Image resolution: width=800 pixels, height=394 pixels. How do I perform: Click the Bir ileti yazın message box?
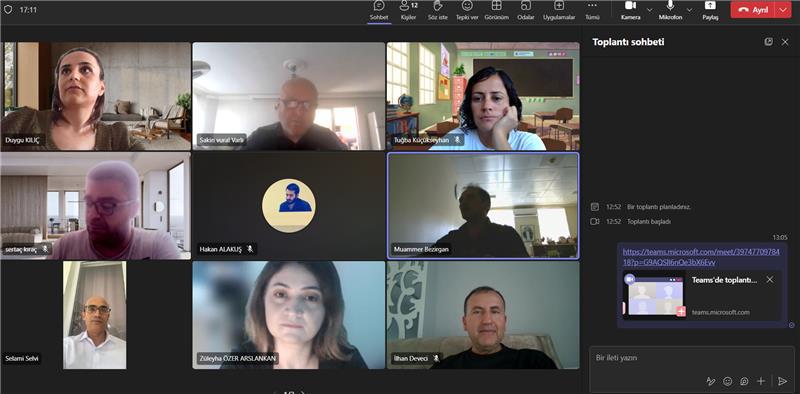pos(692,358)
